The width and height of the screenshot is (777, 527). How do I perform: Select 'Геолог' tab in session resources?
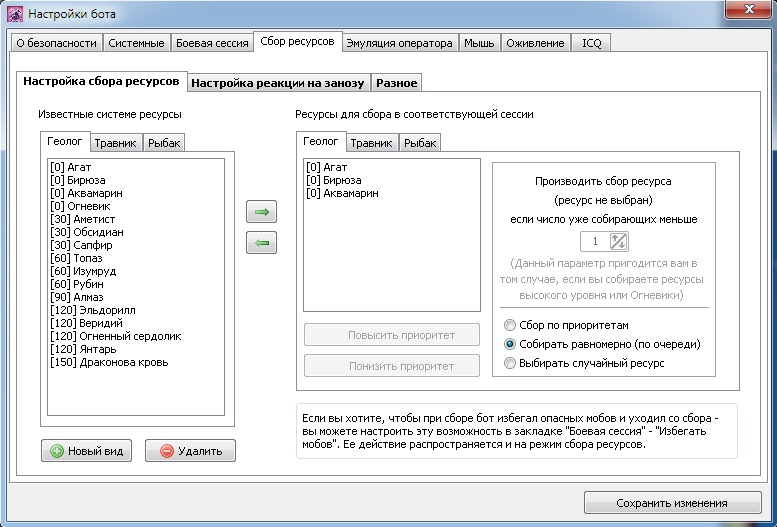tap(321, 141)
